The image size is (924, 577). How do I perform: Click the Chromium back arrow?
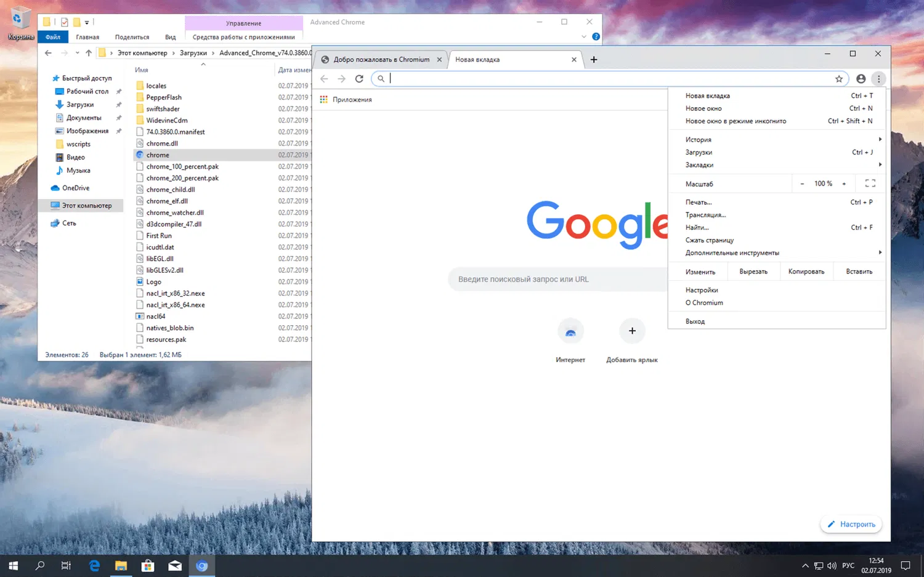tap(324, 79)
